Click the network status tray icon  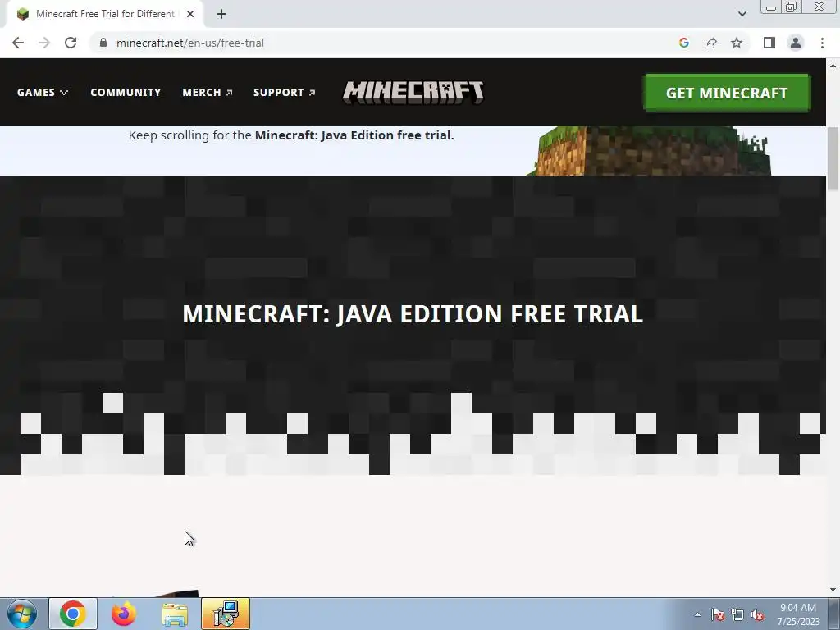coord(737,614)
